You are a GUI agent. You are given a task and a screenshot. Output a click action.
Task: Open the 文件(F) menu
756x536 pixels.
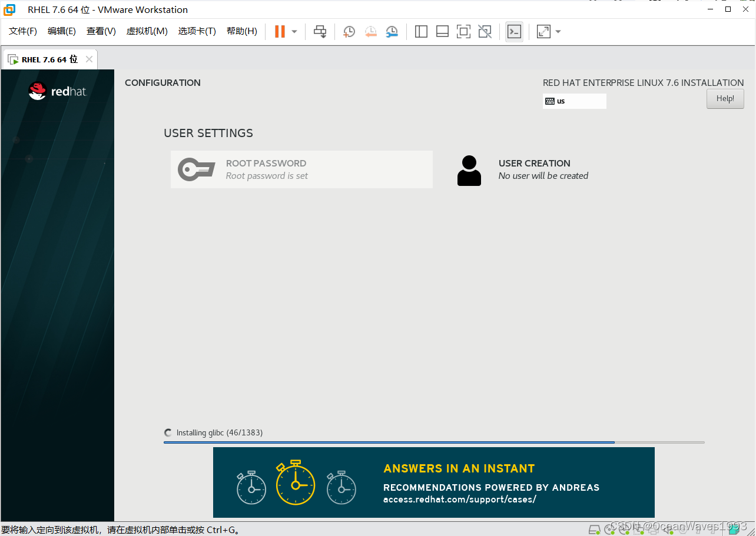point(23,31)
